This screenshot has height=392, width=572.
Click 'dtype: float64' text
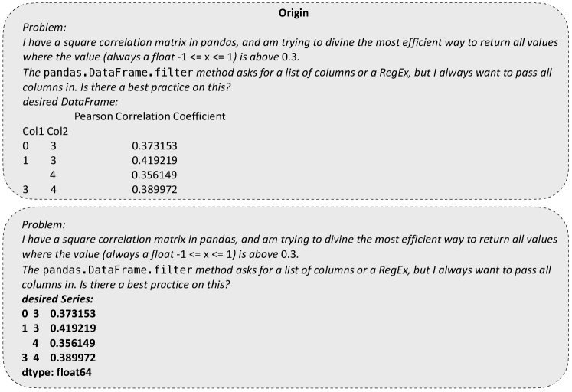57,372
